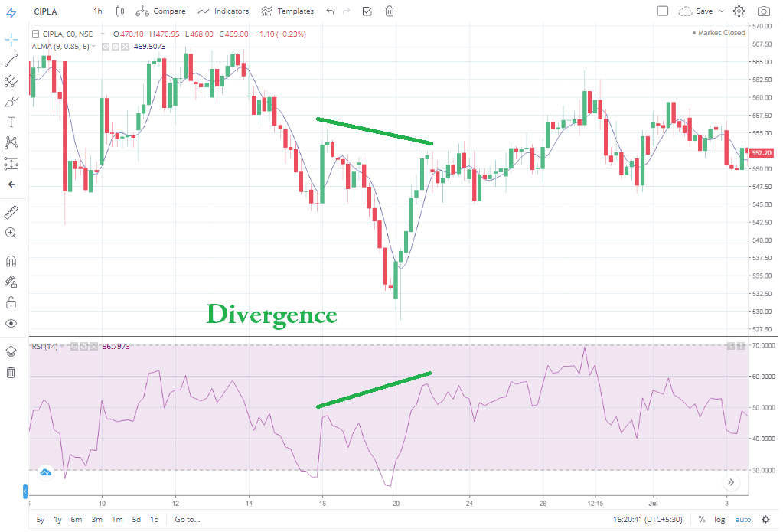
Task: Undo last chart action
Action: click(330, 11)
